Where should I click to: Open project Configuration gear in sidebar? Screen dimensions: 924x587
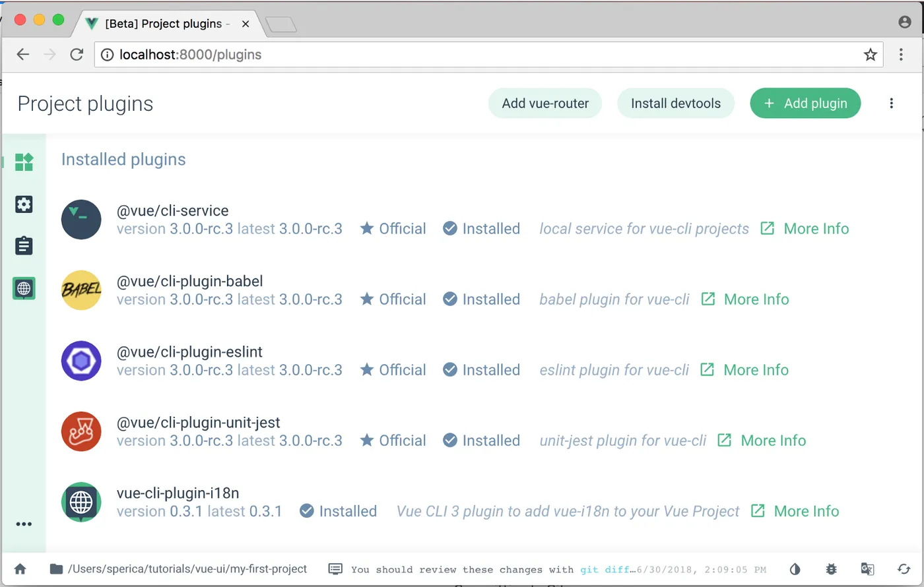click(x=24, y=204)
